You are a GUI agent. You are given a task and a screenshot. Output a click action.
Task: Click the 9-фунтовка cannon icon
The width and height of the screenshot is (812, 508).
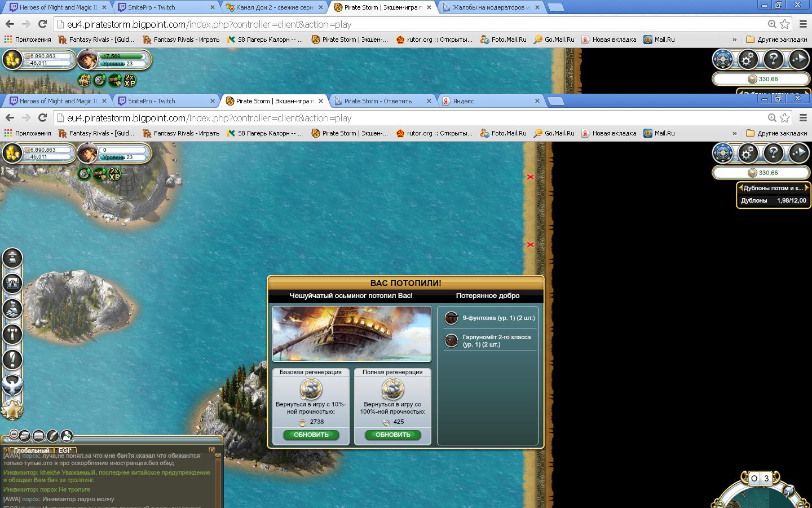(451, 318)
